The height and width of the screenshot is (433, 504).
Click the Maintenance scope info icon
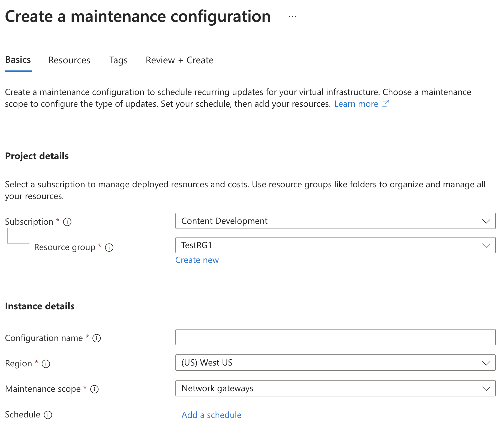point(94,389)
